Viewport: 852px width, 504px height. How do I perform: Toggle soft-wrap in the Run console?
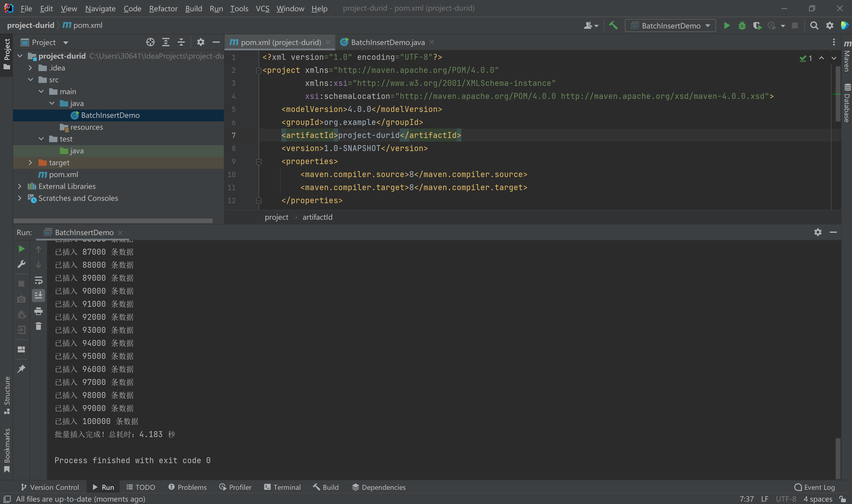tap(38, 280)
